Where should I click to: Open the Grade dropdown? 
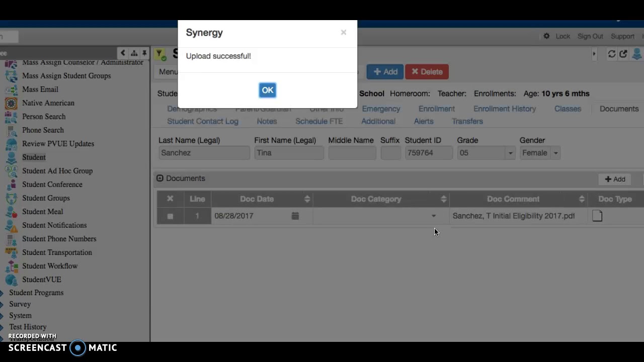tap(510, 153)
